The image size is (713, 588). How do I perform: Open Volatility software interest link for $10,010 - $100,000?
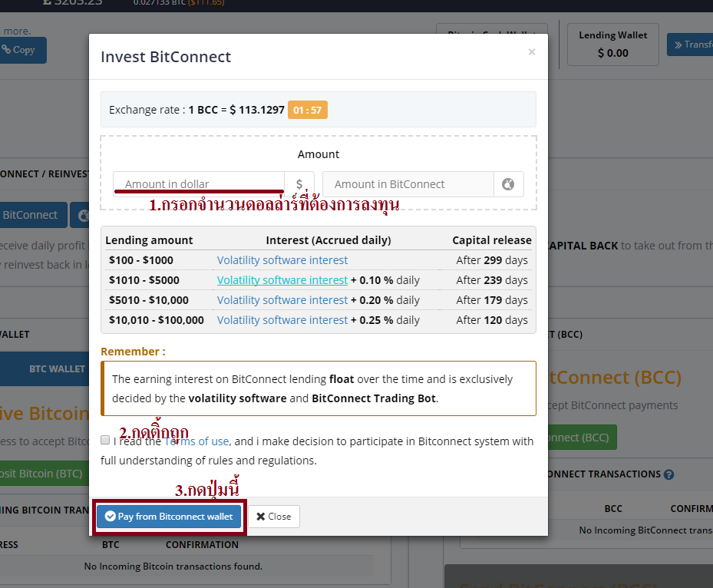pos(282,320)
